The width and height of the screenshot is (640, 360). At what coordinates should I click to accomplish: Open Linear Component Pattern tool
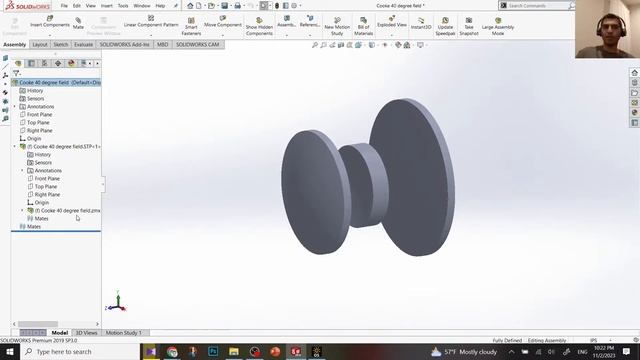point(151,22)
